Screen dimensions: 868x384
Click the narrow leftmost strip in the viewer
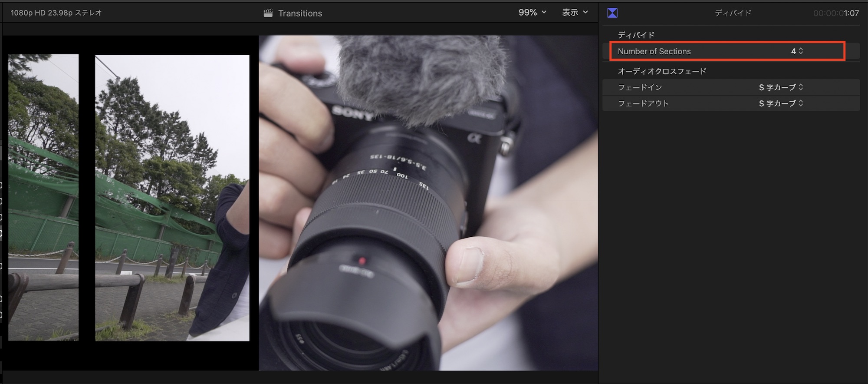pyautogui.click(x=43, y=197)
